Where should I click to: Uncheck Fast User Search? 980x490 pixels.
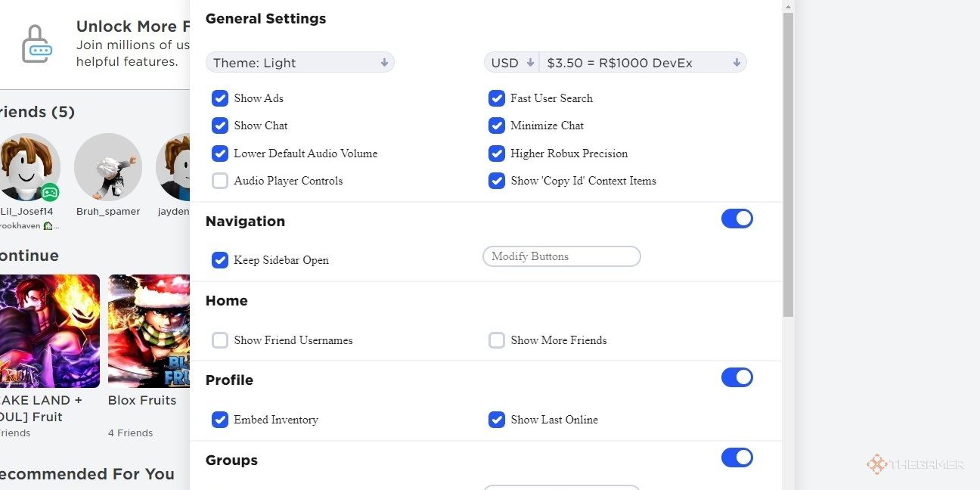click(497, 98)
